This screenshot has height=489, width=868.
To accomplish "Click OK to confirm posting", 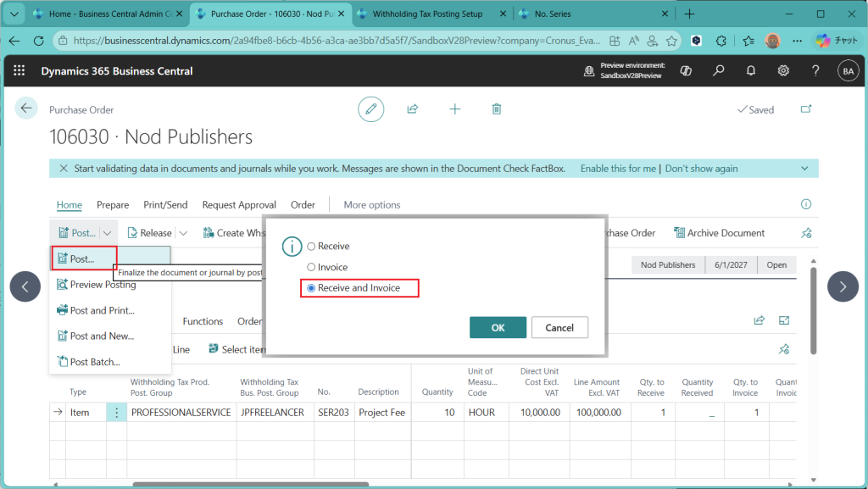I will click(x=498, y=328).
